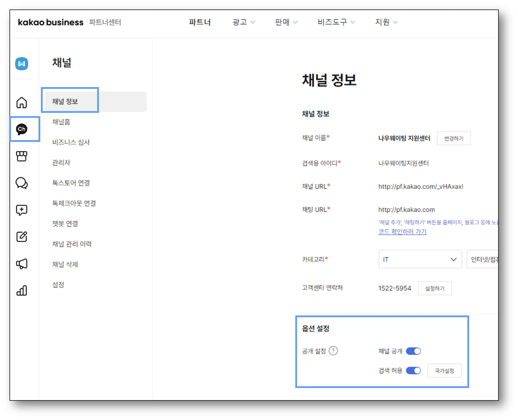Select 톡스토어 연결 in the side menu

(71, 183)
